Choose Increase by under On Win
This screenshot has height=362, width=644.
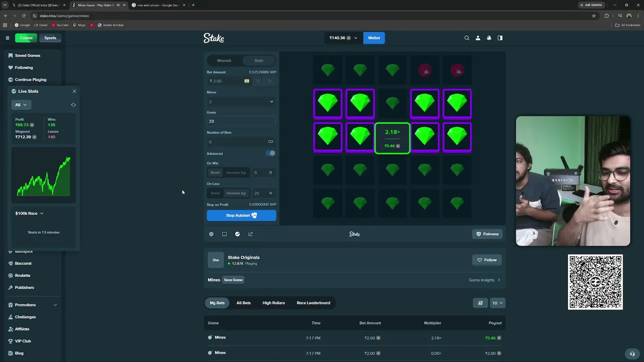(x=236, y=172)
